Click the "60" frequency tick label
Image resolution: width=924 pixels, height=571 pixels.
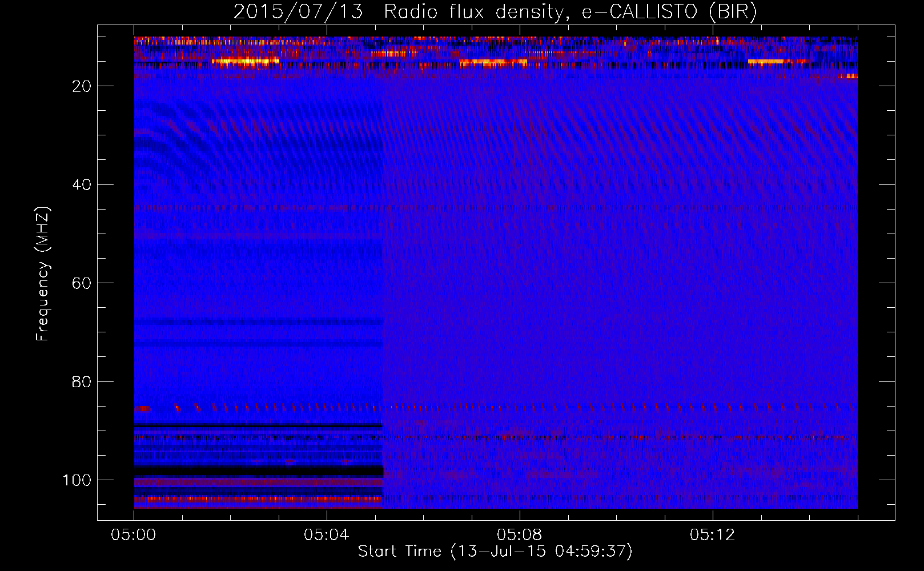pos(82,283)
